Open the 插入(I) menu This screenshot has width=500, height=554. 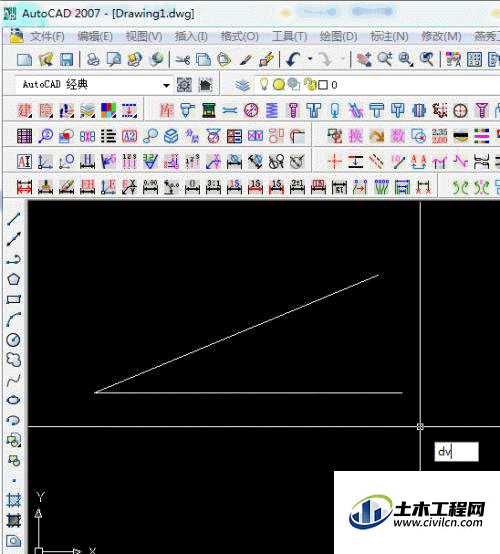(x=191, y=36)
